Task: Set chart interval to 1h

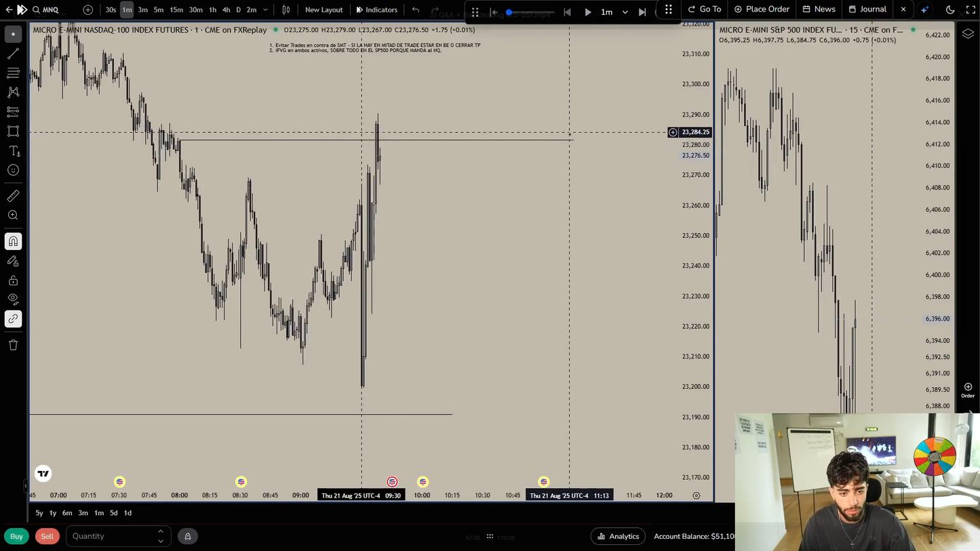Action: click(x=212, y=10)
